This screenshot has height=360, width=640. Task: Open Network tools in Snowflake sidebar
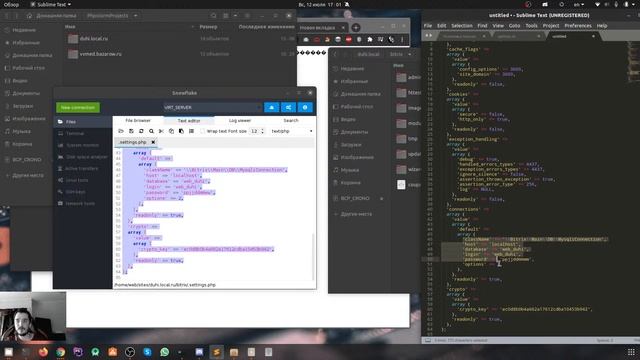pyautogui.click(x=83, y=203)
